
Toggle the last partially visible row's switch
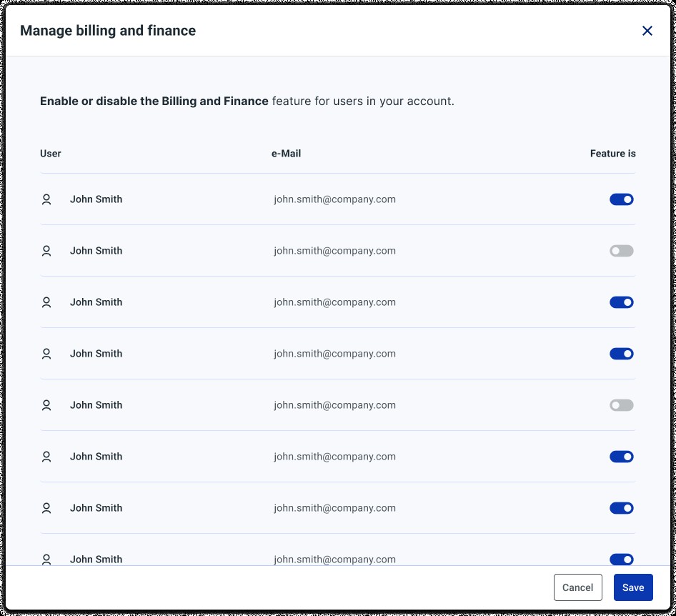point(621,559)
